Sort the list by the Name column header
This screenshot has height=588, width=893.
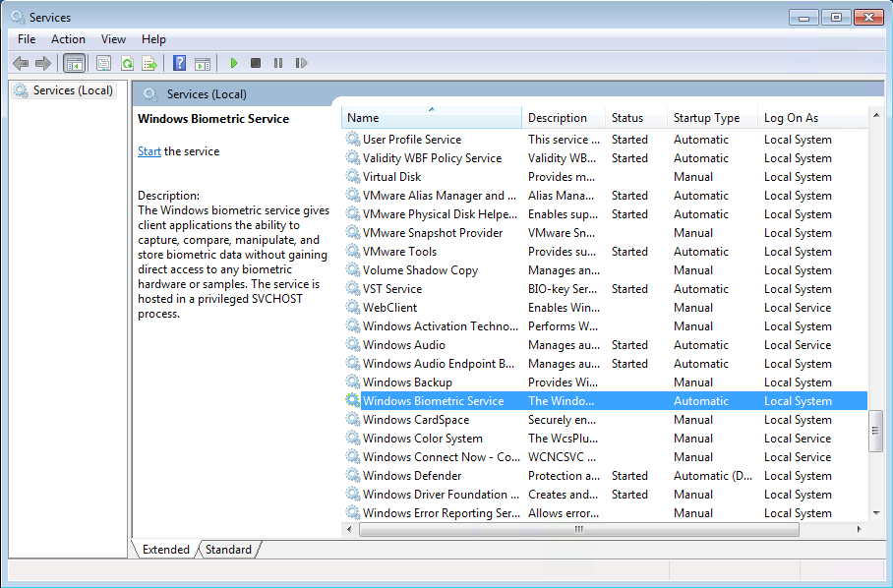(431, 118)
